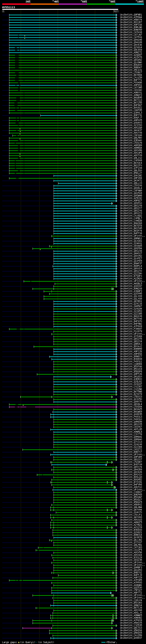Select the UniRef100_Q9XEL4 label
The height and width of the screenshot is (644, 146).
pyautogui.click(x=131, y=188)
